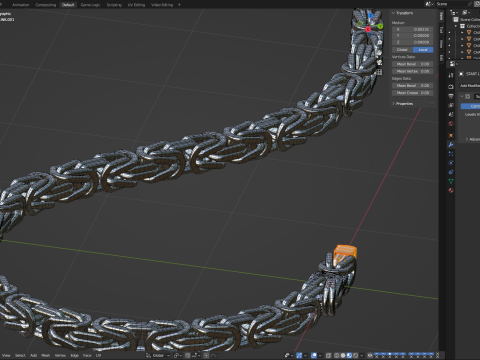Viewport: 480px width, 360px height.
Task: Toggle viewport overlays button
Action: pos(314,355)
